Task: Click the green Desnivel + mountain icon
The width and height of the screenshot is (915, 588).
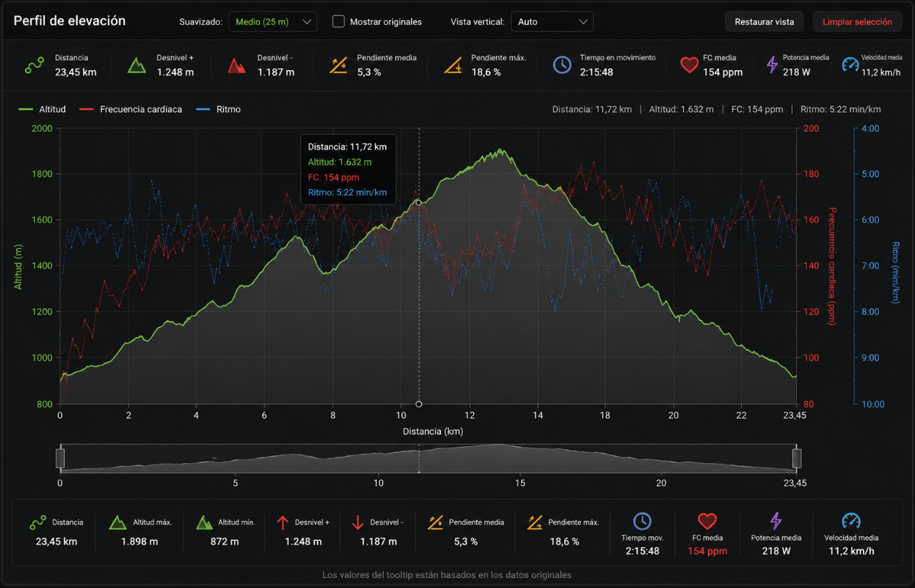Action: (137, 65)
